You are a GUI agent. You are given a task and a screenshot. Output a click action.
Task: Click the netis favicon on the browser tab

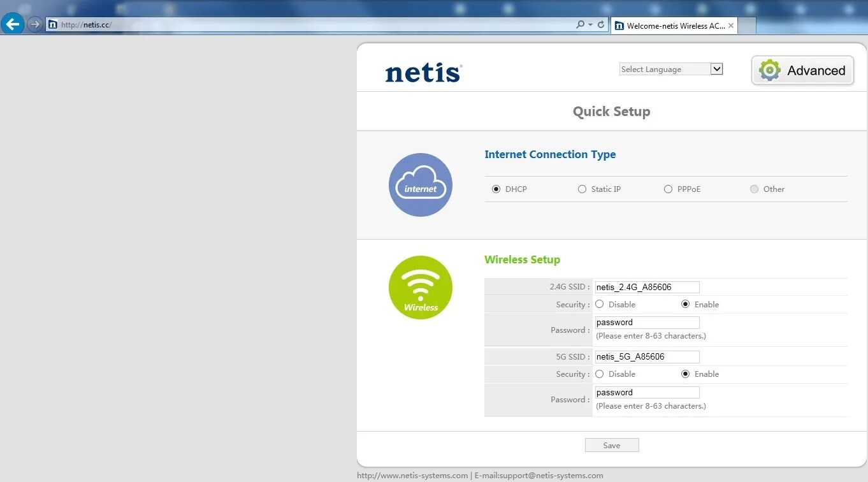coord(618,26)
